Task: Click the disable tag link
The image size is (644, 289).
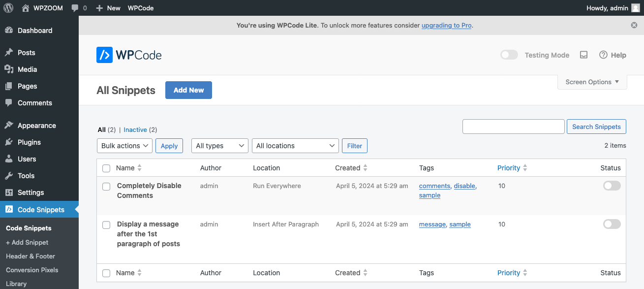Action: (464, 186)
